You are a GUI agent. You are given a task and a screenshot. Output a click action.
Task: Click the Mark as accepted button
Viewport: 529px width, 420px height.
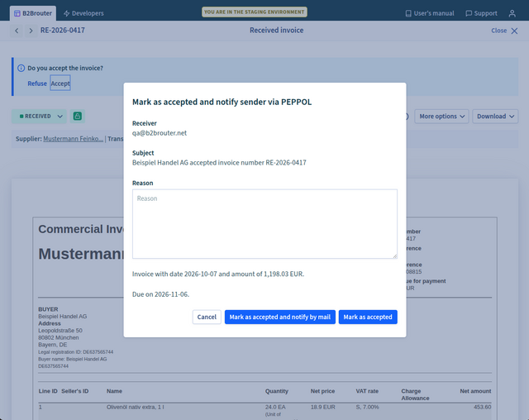(x=368, y=317)
